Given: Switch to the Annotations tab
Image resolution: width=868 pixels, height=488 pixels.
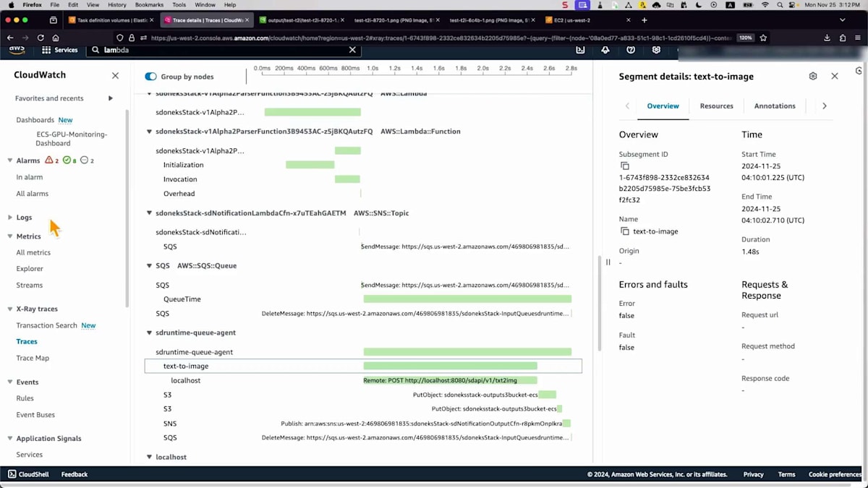Looking at the screenshot, I should (x=775, y=106).
